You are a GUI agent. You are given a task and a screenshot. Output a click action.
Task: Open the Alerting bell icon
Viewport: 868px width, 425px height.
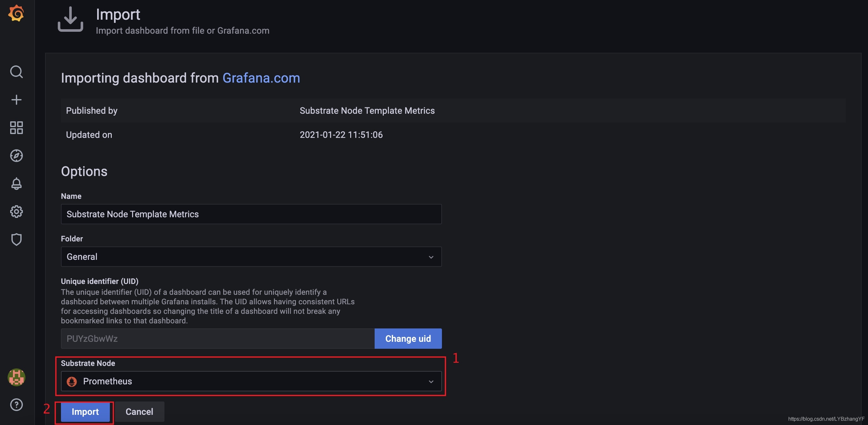click(16, 184)
